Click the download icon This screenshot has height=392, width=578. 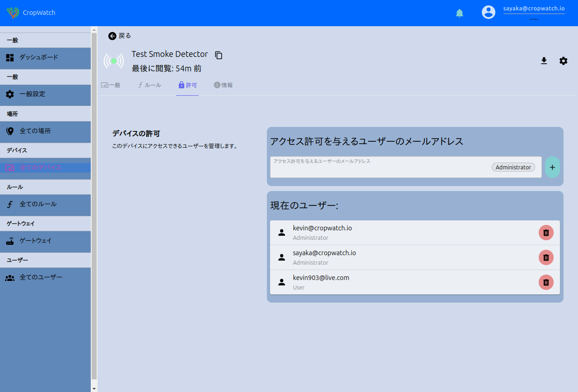coord(544,61)
